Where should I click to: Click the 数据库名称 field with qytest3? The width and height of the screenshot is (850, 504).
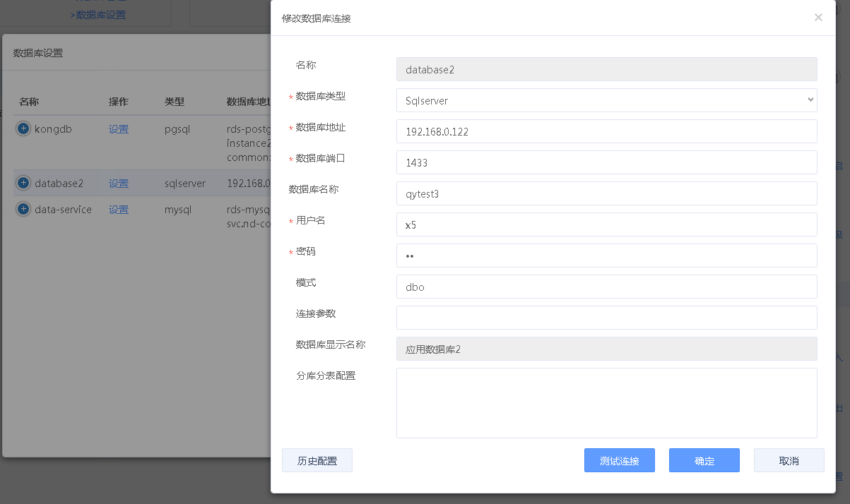(606, 193)
